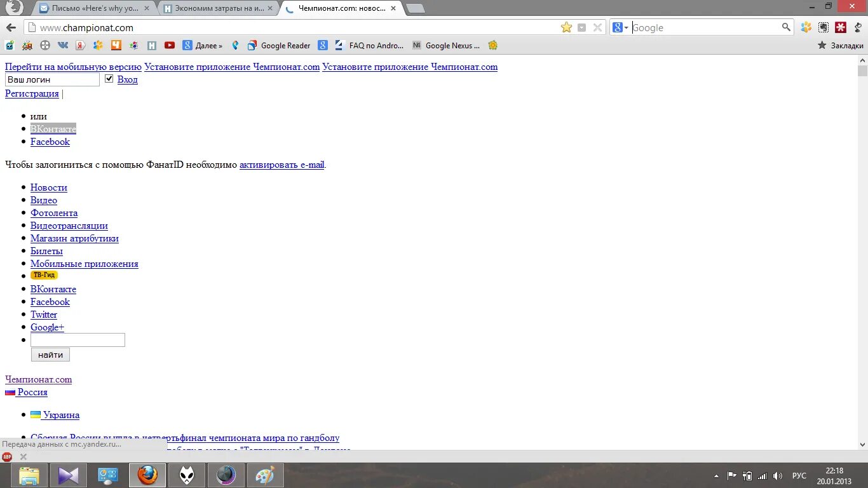This screenshot has width=868, height=488.
Task: Open the Видеотрансляции menu link
Action: (69, 226)
